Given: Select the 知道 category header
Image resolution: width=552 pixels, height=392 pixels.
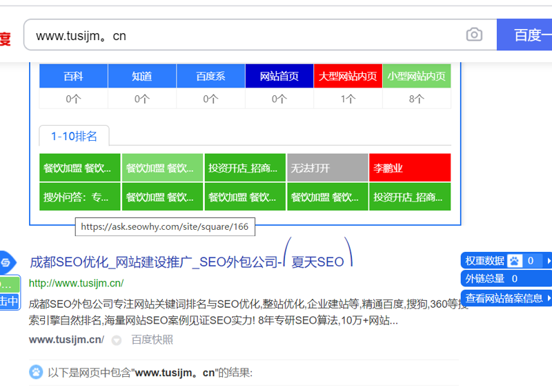Looking at the screenshot, I should tap(142, 77).
